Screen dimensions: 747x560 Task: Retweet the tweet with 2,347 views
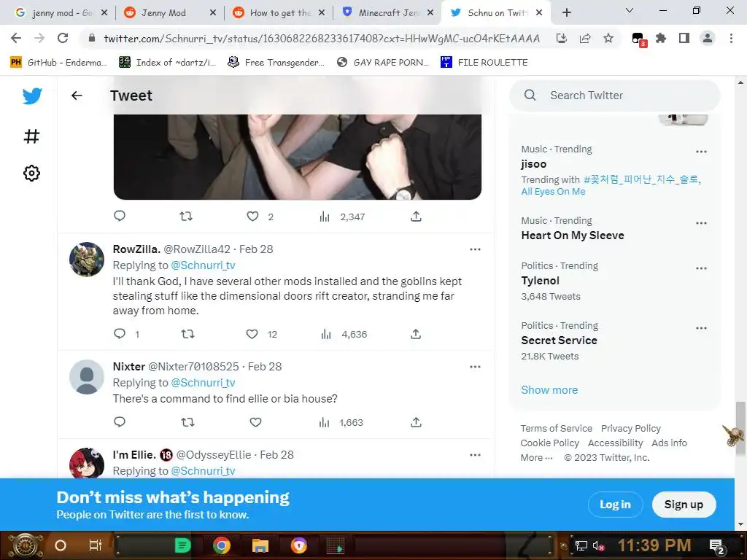(186, 216)
